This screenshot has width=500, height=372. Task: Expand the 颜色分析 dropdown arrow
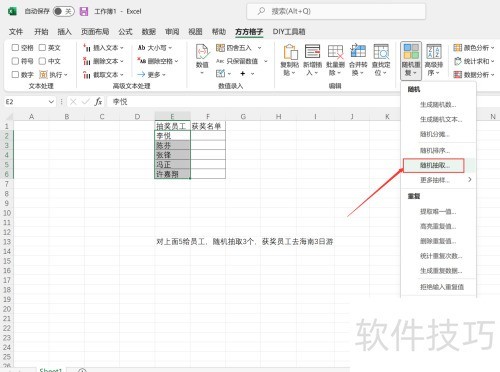coord(492,48)
